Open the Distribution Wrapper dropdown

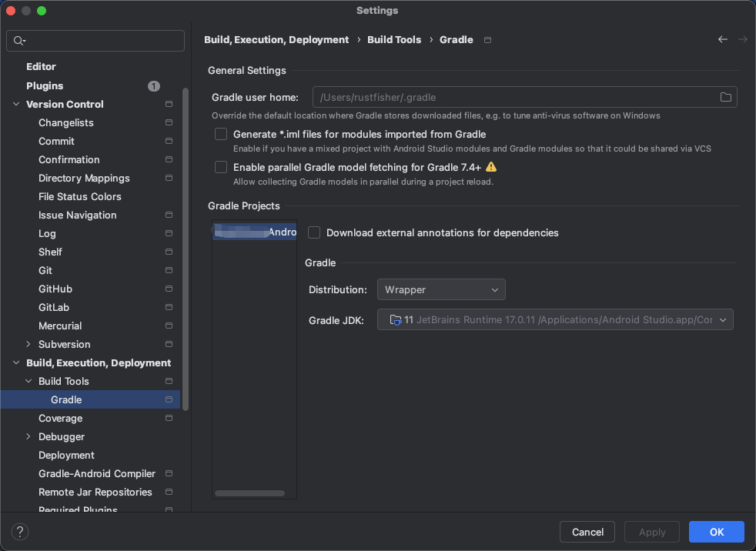pos(441,289)
